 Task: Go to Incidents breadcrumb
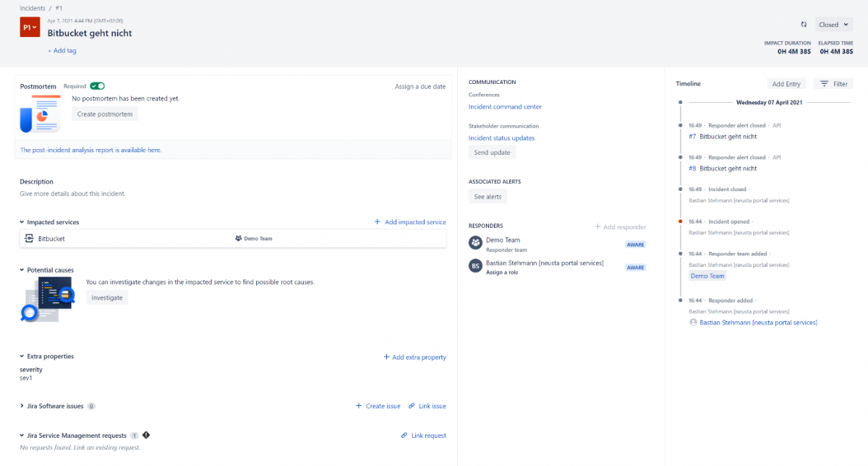(x=33, y=8)
